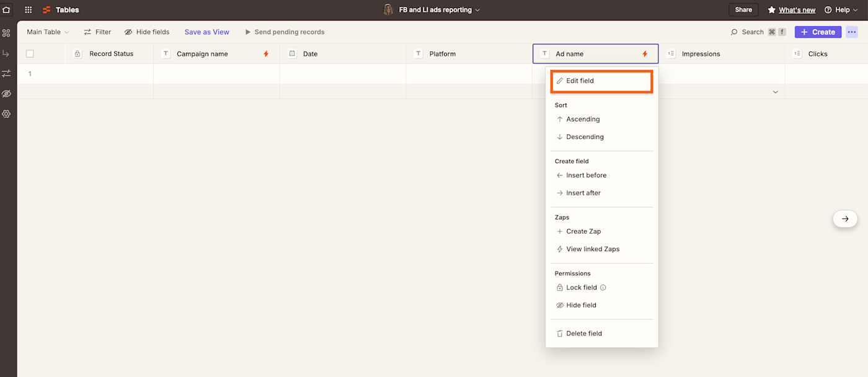
Task: Sort Ad name Ascending
Action: click(601, 119)
